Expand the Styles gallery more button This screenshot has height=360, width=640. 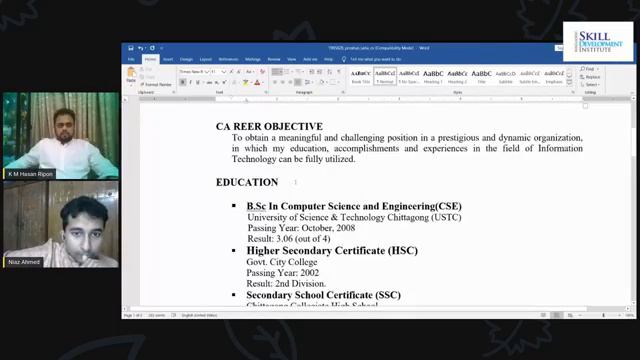click(569, 82)
